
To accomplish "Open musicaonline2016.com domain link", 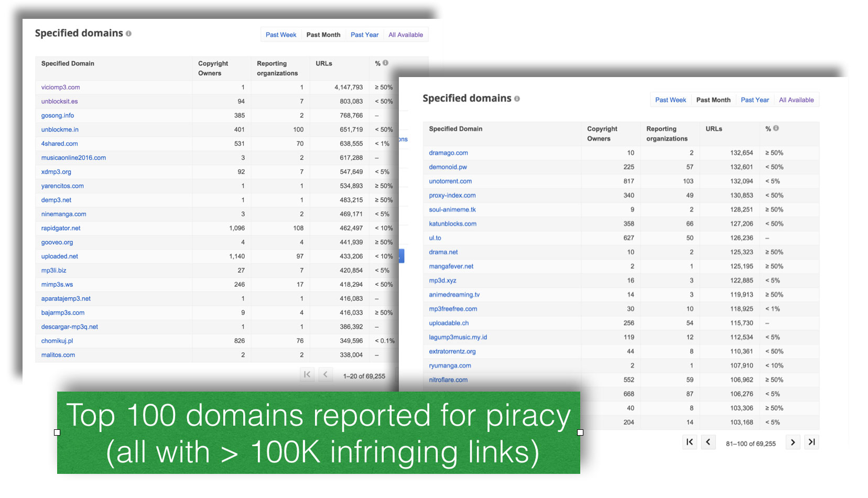I will click(x=73, y=158).
